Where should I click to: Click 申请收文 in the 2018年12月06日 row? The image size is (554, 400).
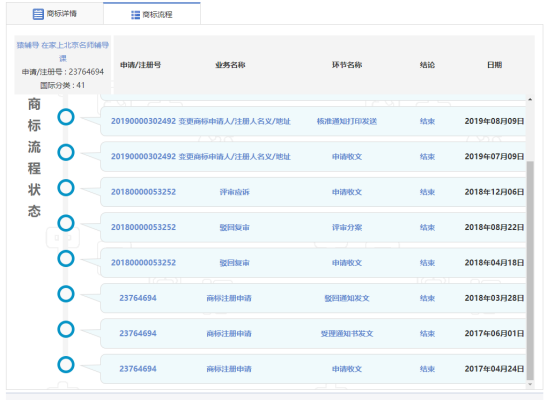click(347, 192)
